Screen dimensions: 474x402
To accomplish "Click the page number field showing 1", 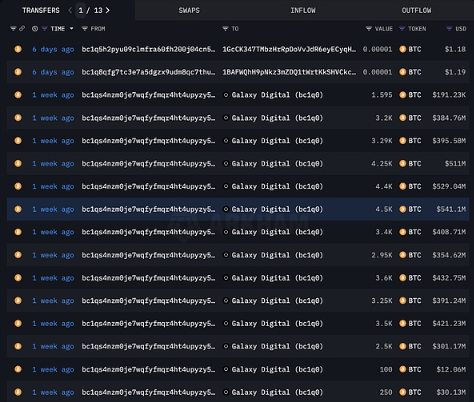I will [81, 10].
